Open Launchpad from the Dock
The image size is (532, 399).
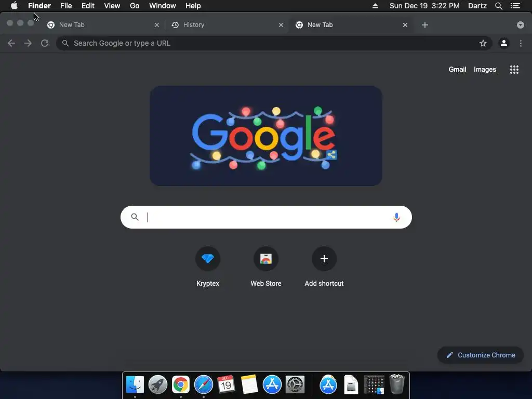click(x=158, y=385)
